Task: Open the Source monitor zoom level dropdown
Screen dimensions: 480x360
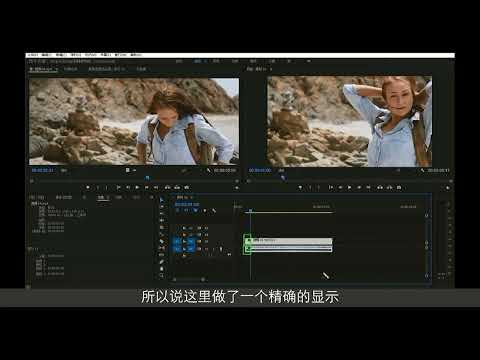Action: [64, 170]
